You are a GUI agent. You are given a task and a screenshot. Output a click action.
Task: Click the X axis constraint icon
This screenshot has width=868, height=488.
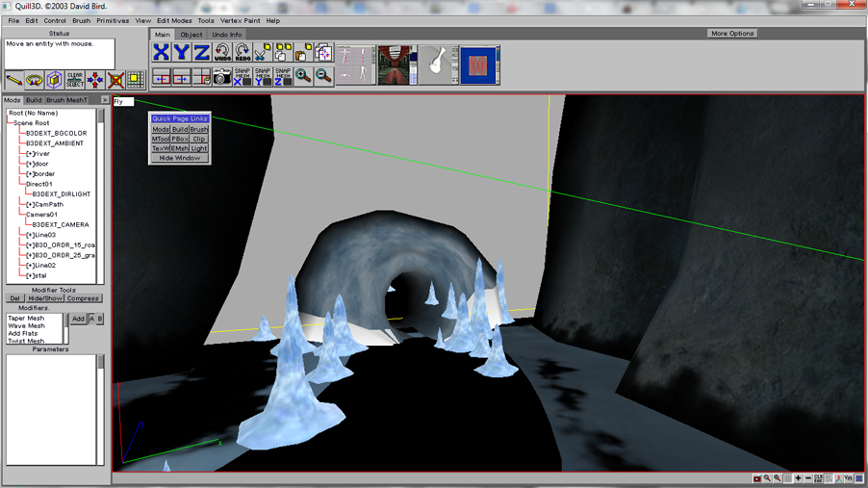click(161, 53)
